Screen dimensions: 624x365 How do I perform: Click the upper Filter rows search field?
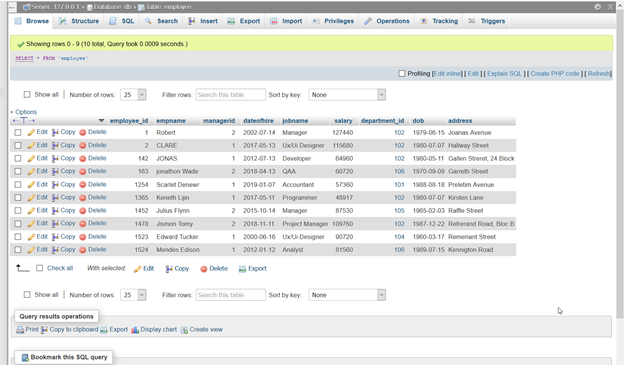[230, 95]
